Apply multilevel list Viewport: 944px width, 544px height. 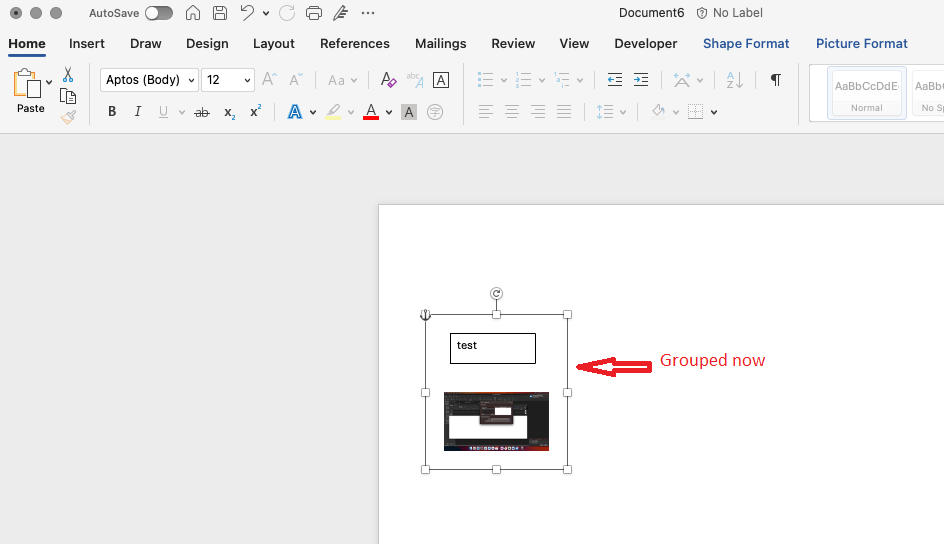(562, 79)
